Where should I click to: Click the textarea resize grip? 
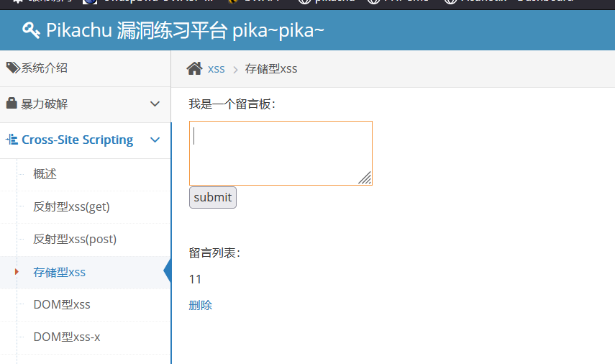pyautogui.click(x=365, y=178)
